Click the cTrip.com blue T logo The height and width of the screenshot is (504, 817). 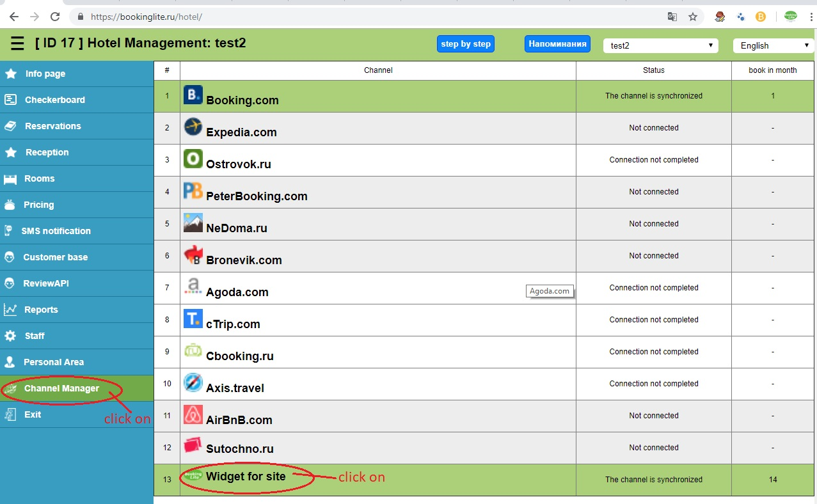point(193,319)
